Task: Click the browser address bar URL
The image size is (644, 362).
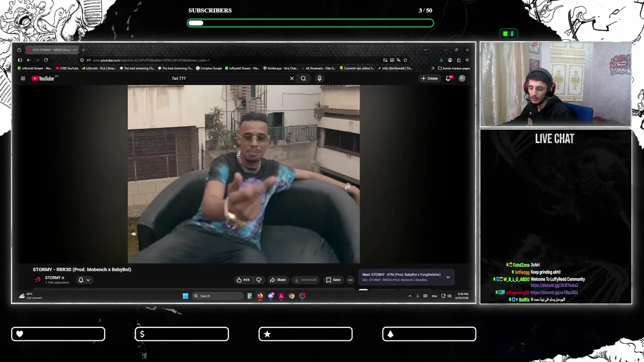Action: (151, 60)
